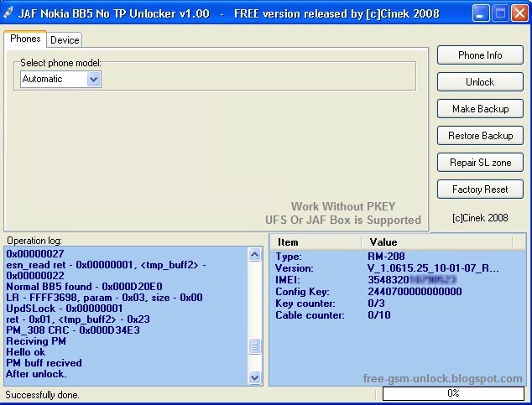Click the Factory Reset button

pos(480,190)
